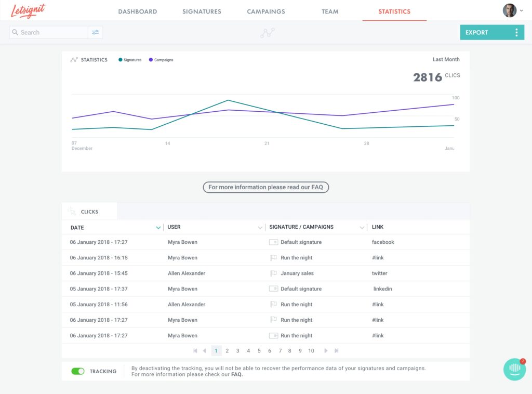
Task: Click into the Search input field
Action: pyautogui.click(x=52, y=32)
